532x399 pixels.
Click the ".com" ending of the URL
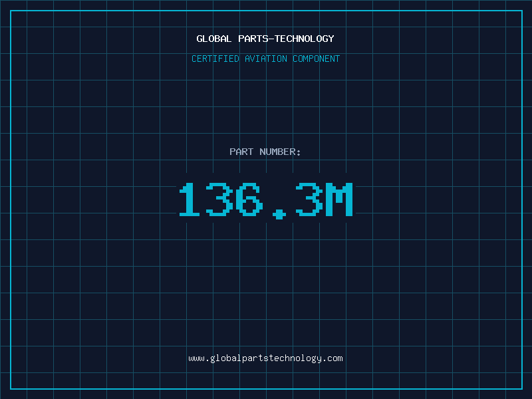332,358
